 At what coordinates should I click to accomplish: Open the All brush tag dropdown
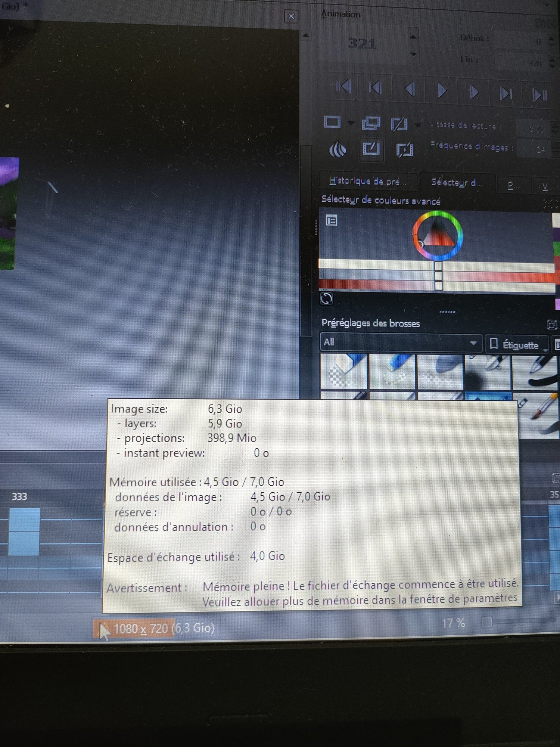coord(400,342)
